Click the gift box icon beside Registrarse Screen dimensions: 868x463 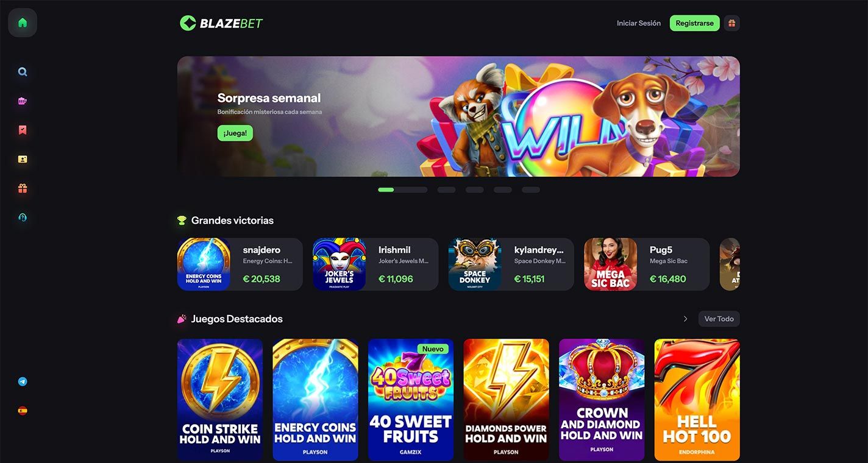pos(731,23)
